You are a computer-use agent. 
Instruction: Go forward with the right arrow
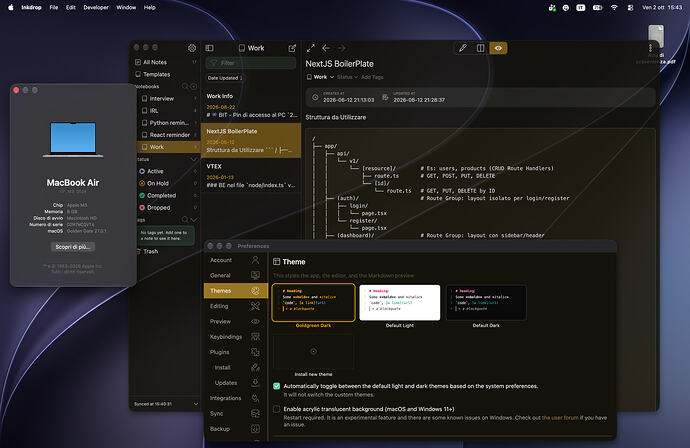[x=342, y=48]
